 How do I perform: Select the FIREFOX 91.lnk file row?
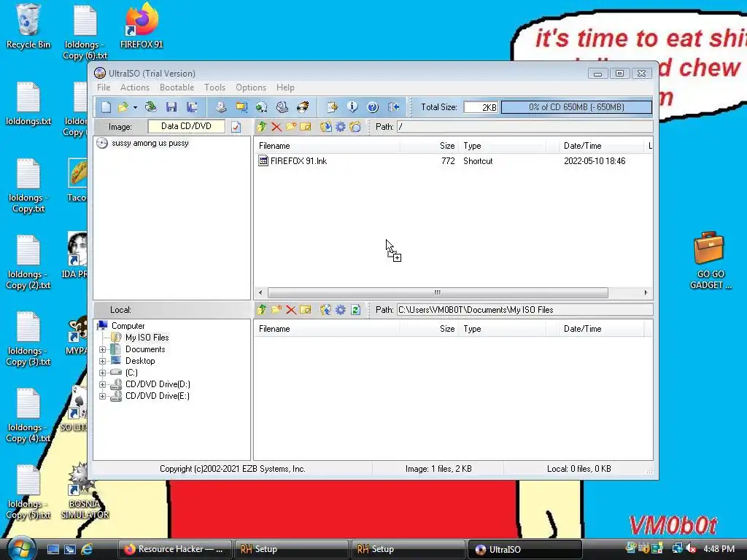point(452,161)
